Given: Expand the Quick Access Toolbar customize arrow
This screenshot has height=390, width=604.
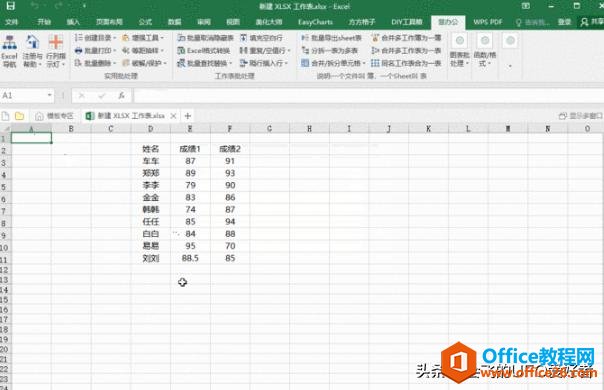Looking at the screenshot, I should click(84, 6).
